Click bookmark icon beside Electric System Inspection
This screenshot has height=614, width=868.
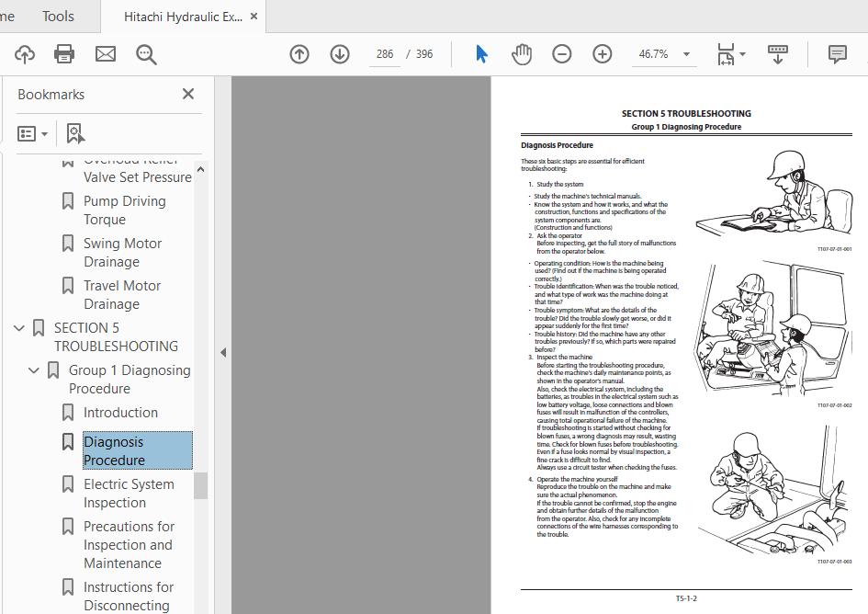68,484
